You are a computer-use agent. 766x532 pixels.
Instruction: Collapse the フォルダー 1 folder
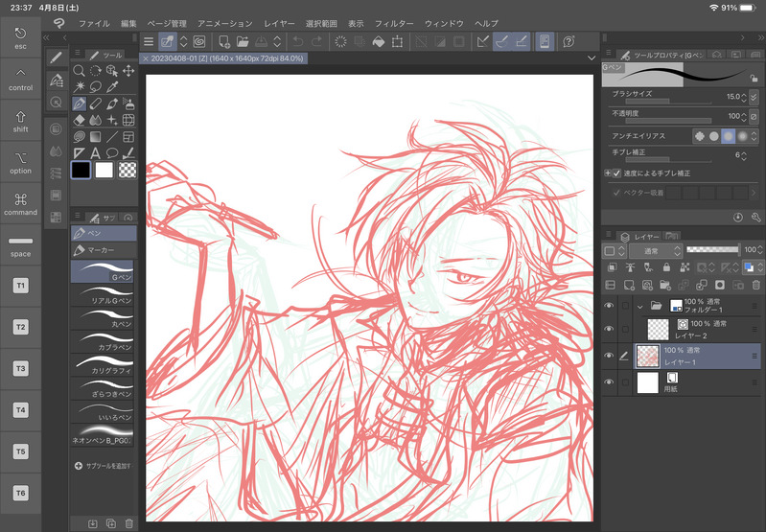click(x=640, y=307)
